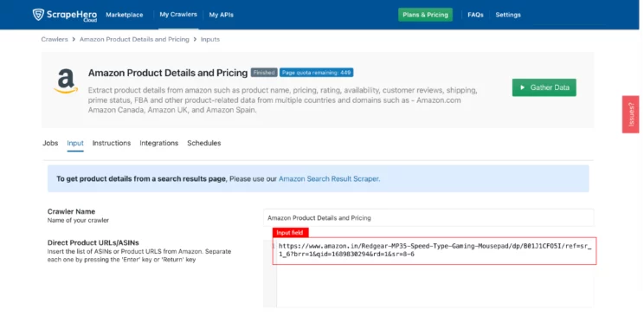The image size is (644, 316).
Task: Click the Crawlers breadcrumb link
Action: tap(55, 40)
